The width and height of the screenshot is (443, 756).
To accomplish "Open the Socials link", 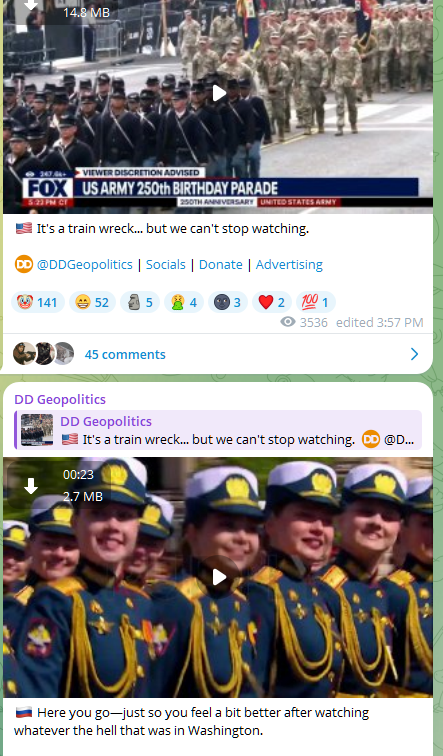I will click(166, 264).
